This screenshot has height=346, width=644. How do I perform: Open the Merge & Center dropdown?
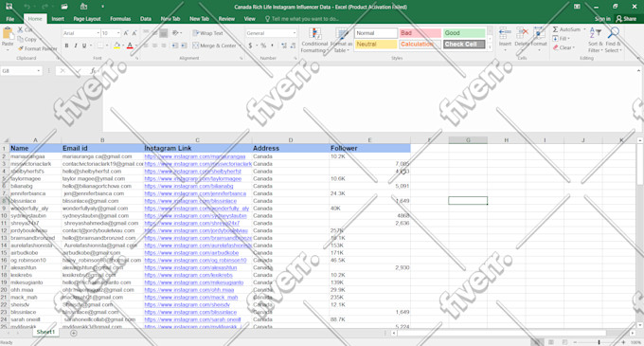[x=240, y=46]
